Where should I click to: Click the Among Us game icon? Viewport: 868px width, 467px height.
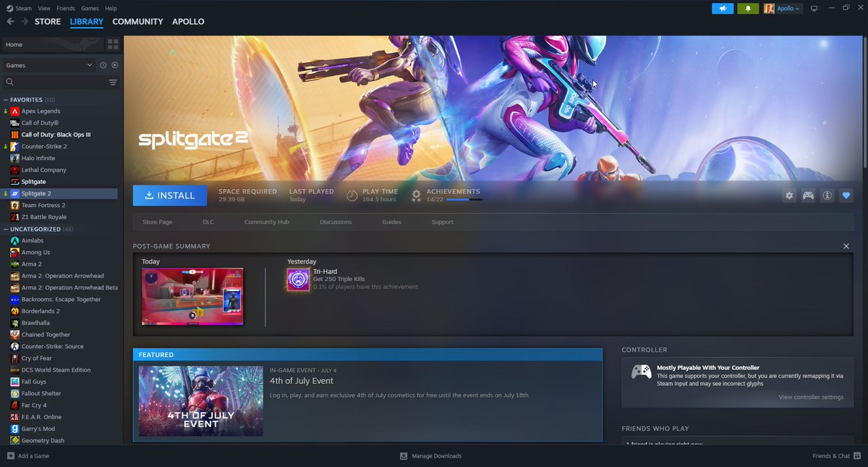(x=14, y=252)
